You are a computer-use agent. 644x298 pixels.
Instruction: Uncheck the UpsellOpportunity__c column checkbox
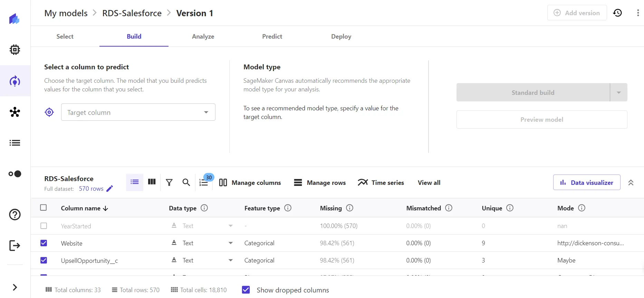(x=44, y=260)
